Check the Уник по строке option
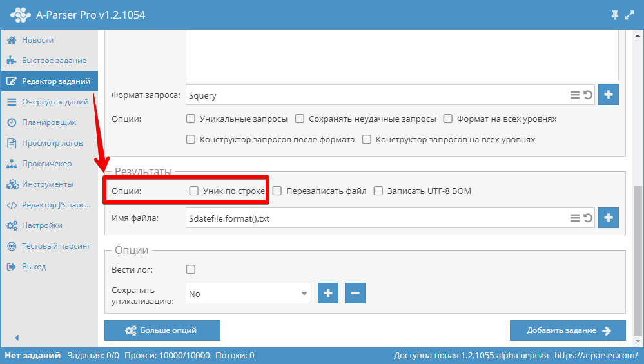Image resolution: width=644 pixels, height=364 pixels. pyautogui.click(x=193, y=191)
